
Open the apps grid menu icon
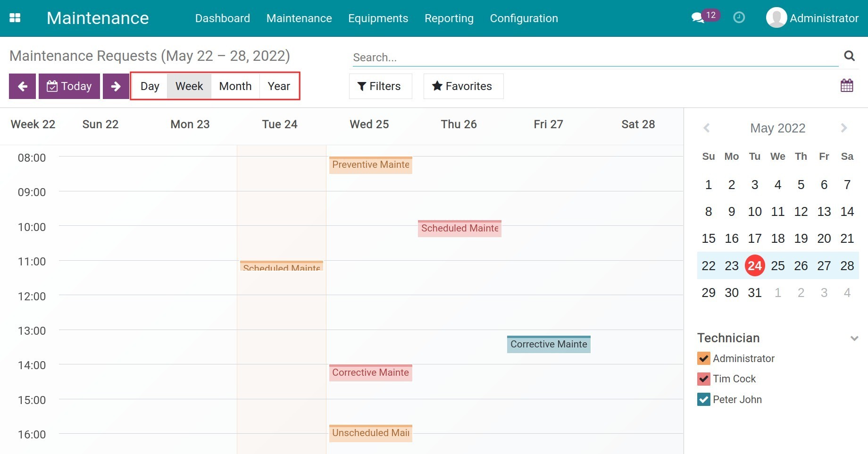15,18
